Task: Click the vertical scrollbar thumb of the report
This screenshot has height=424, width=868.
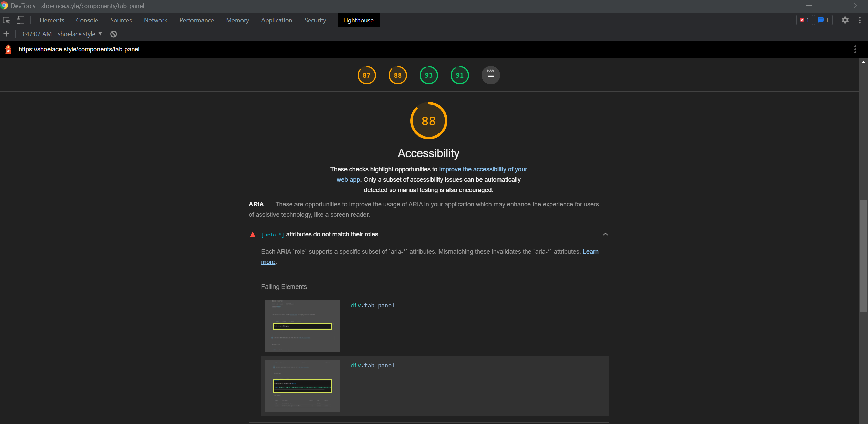Action: point(863,255)
